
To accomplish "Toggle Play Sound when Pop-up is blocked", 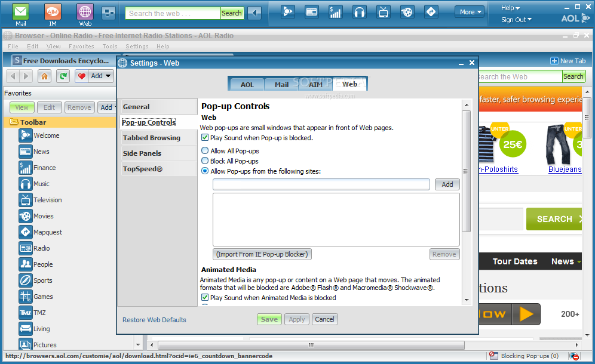I will click(x=205, y=138).
